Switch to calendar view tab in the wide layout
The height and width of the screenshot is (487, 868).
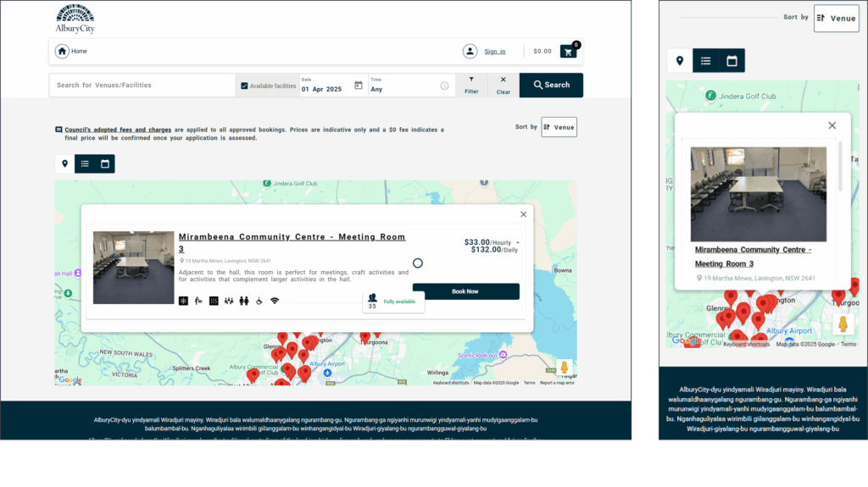click(x=105, y=163)
